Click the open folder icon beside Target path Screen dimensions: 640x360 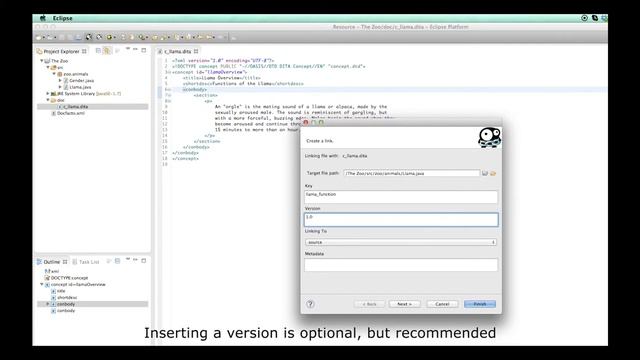(x=493, y=173)
